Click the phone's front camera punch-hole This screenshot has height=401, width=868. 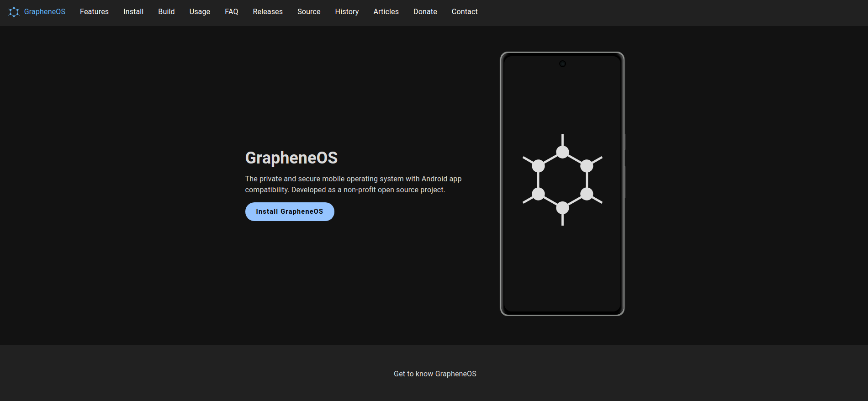pyautogui.click(x=562, y=64)
